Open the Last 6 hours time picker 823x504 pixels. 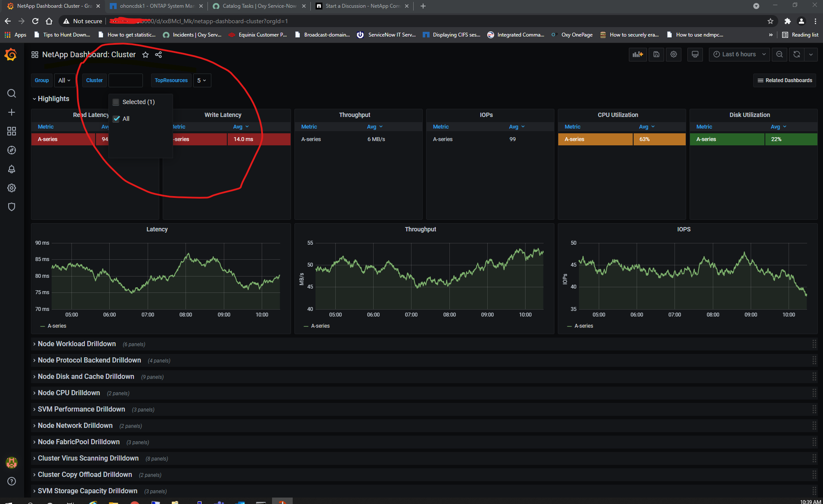tap(738, 54)
